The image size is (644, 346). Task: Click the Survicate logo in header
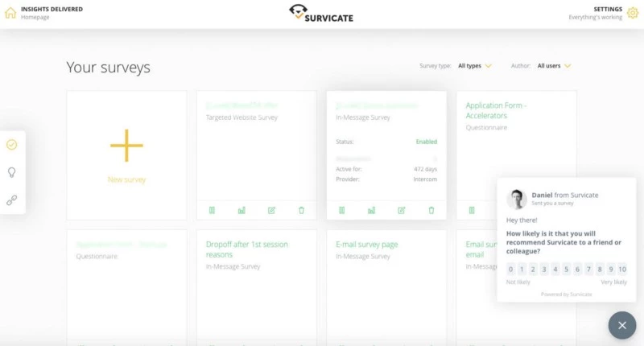[x=321, y=14]
